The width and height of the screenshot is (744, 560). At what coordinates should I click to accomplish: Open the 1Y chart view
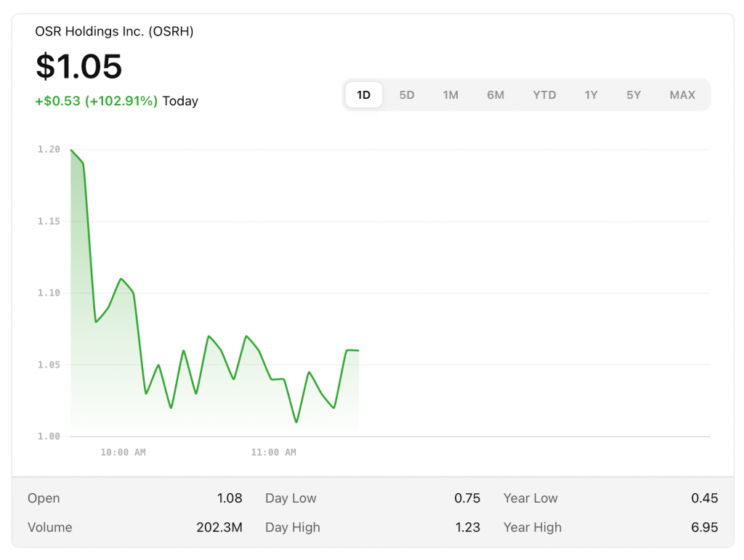pos(591,95)
